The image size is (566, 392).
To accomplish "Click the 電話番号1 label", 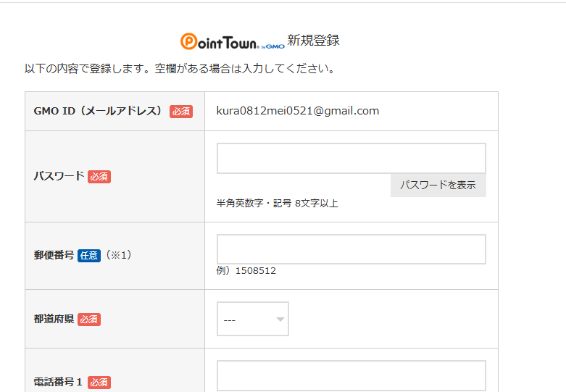I will click(58, 382).
